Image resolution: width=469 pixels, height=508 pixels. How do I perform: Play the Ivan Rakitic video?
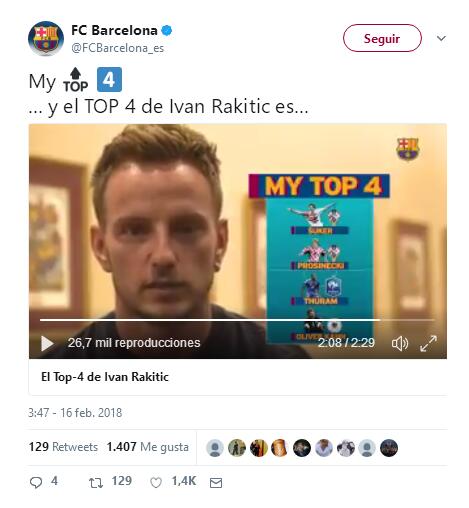click(47, 343)
